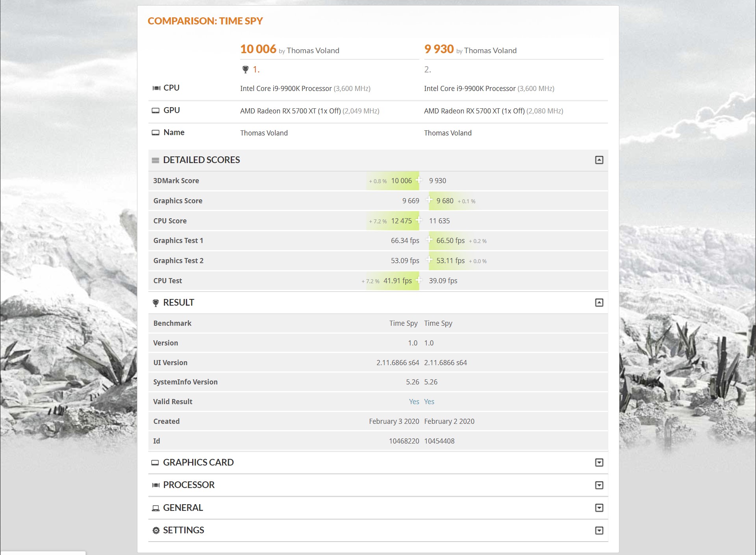The image size is (756, 555).
Task: Click the Graphics Card section icon
Action: (155, 463)
